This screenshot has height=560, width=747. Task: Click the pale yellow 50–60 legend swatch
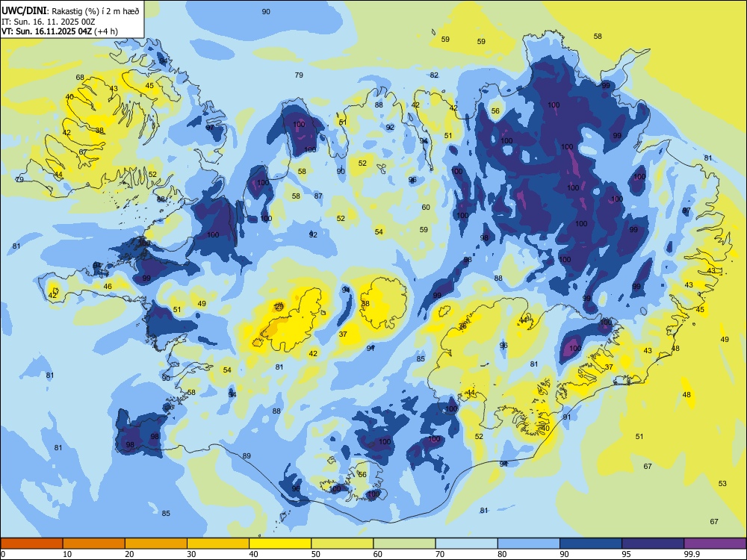coord(343,544)
